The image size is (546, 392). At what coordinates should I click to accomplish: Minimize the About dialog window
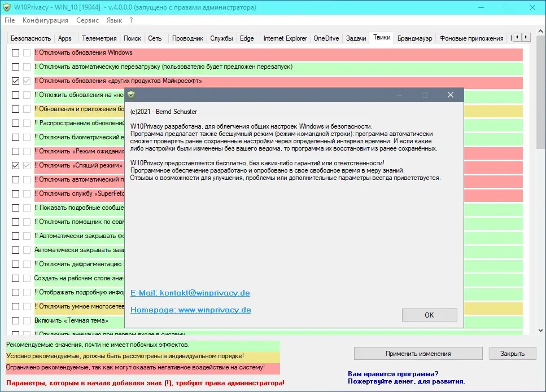399,95
